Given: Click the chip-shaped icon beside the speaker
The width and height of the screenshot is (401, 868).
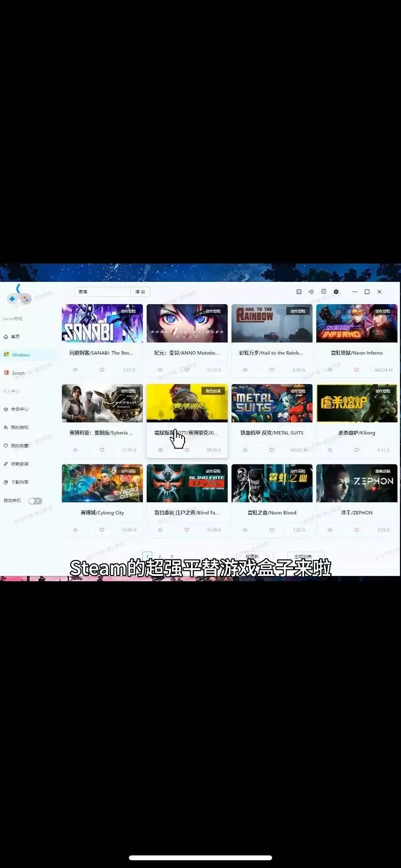Looking at the screenshot, I should [x=324, y=292].
